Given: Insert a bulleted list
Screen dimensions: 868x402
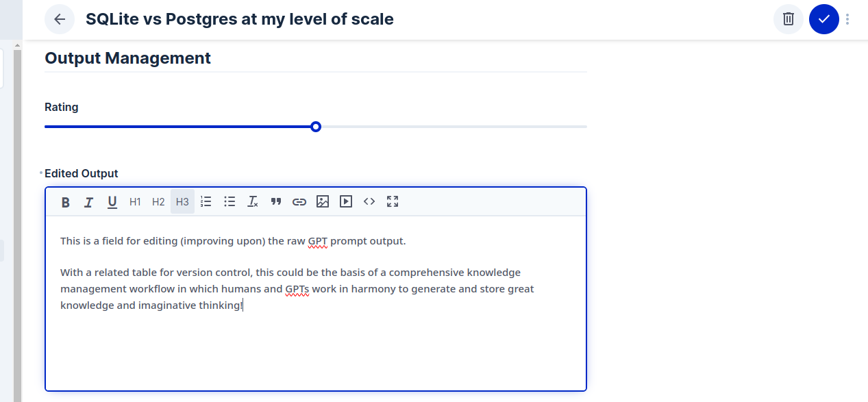Looking at the screenshot, I should 230,202.
